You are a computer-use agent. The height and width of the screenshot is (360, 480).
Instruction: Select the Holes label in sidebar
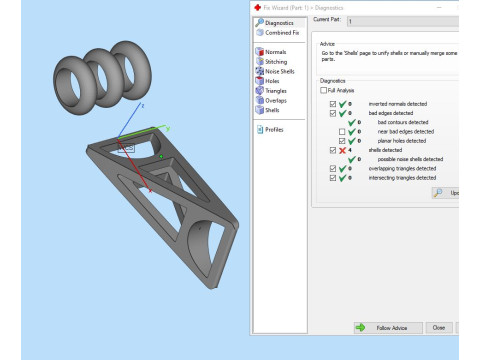point(272,81)
